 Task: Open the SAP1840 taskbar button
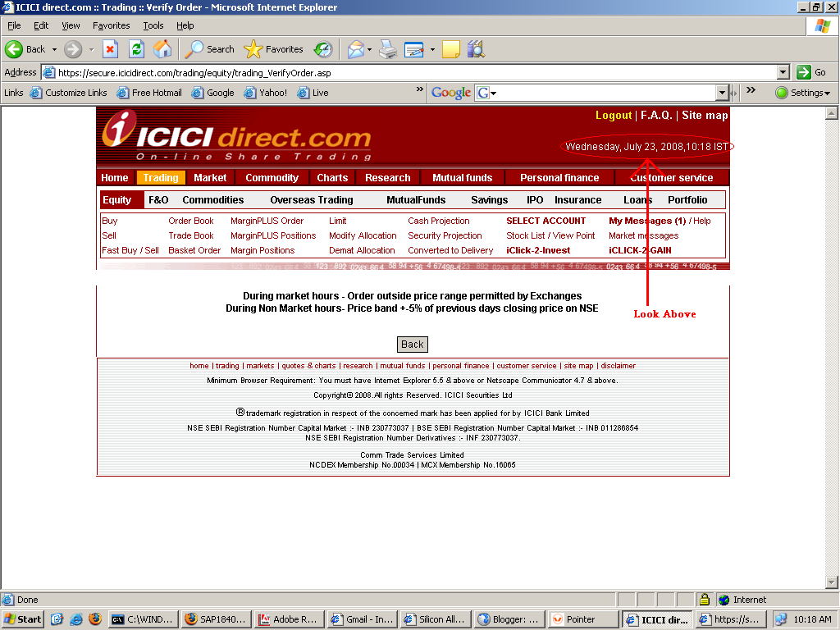tap(216, 619)
